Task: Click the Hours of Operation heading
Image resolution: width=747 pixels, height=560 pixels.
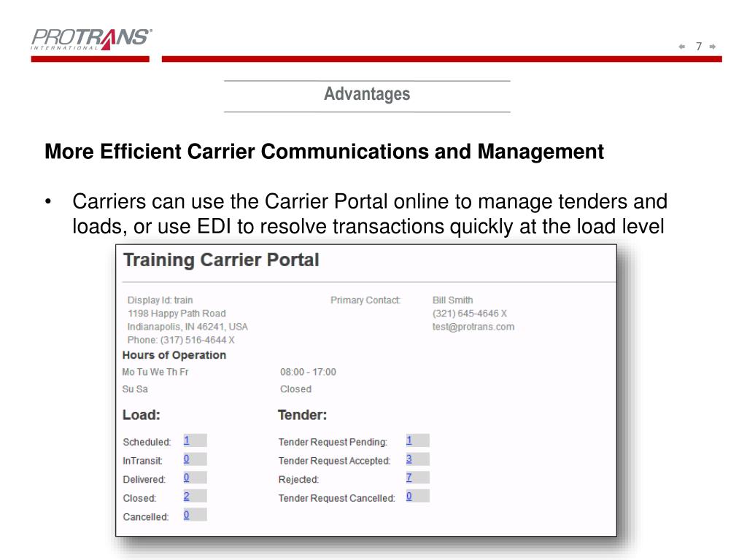Action: (174, 355)
